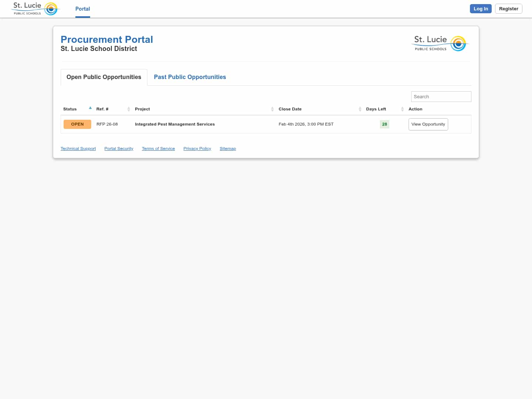Toggle Days Left sort direction to descending
Image resolution: width=532 pixels, height=399 pixels.
coord(402,109)
